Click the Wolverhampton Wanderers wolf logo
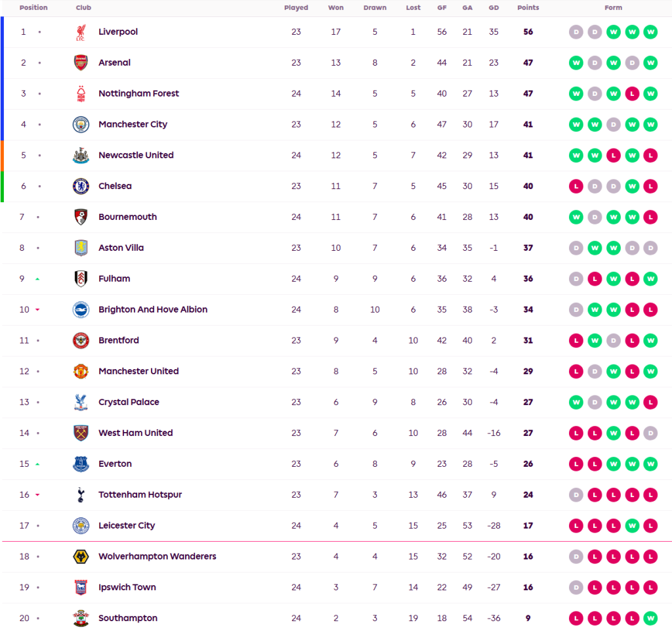672x631 pixels. click(x=80, y=557)
